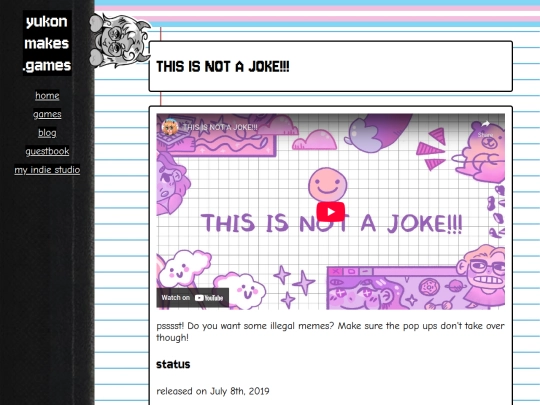Open the blog link

47,133
